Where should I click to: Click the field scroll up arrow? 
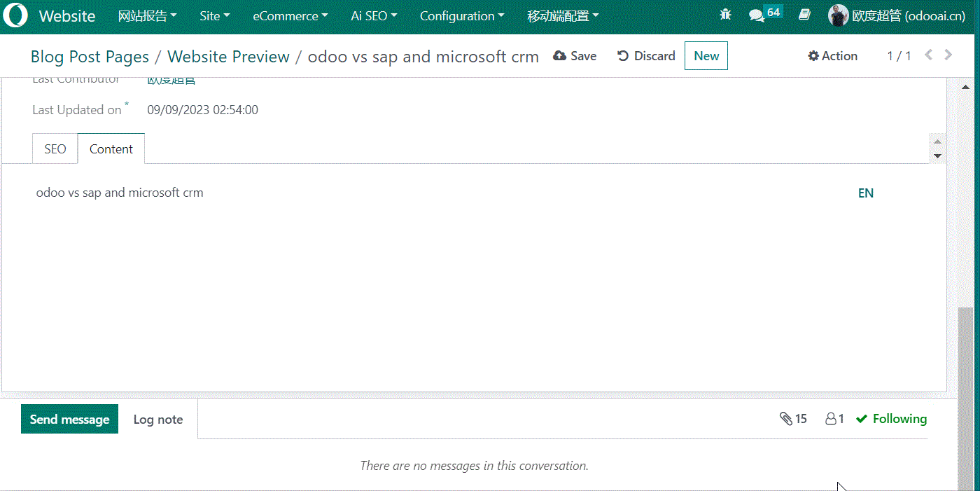[938, 141]
